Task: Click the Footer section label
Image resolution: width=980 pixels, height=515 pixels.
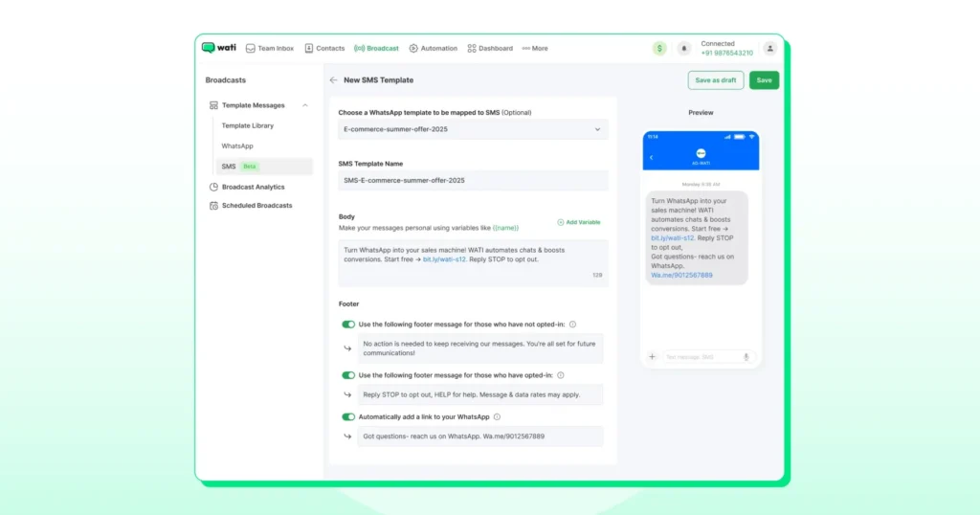Action: pyautogui.click(x=348, y=303)
